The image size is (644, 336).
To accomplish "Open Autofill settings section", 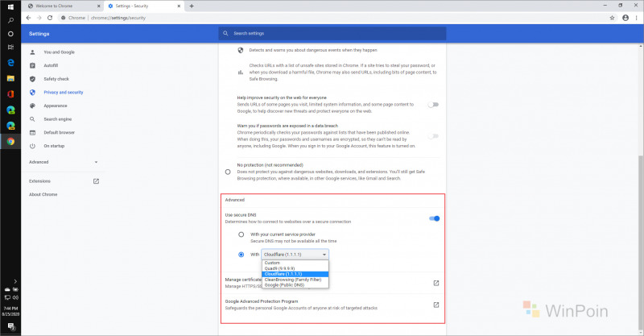I will click(51, 65).
